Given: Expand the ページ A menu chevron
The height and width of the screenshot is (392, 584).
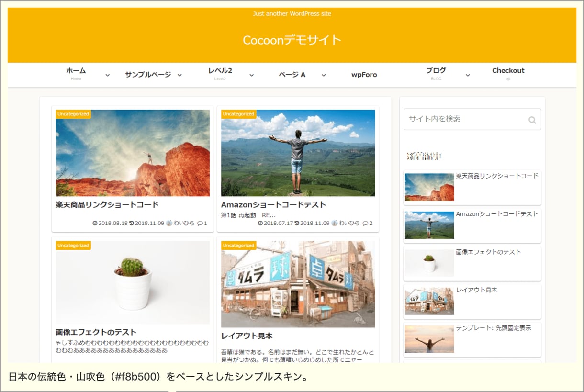Looking at the screenshot, I should tap(324, 75).
